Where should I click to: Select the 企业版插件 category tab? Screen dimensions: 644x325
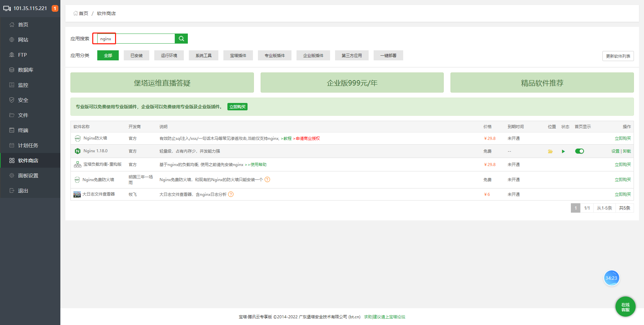tap(313, 55)
